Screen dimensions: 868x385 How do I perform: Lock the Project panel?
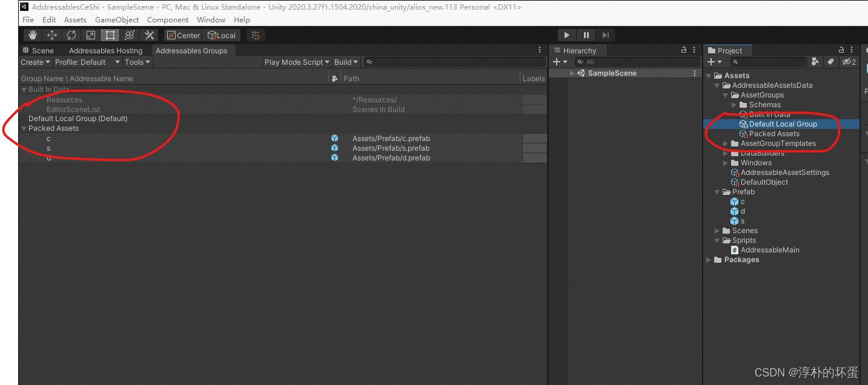coord(841,50)
